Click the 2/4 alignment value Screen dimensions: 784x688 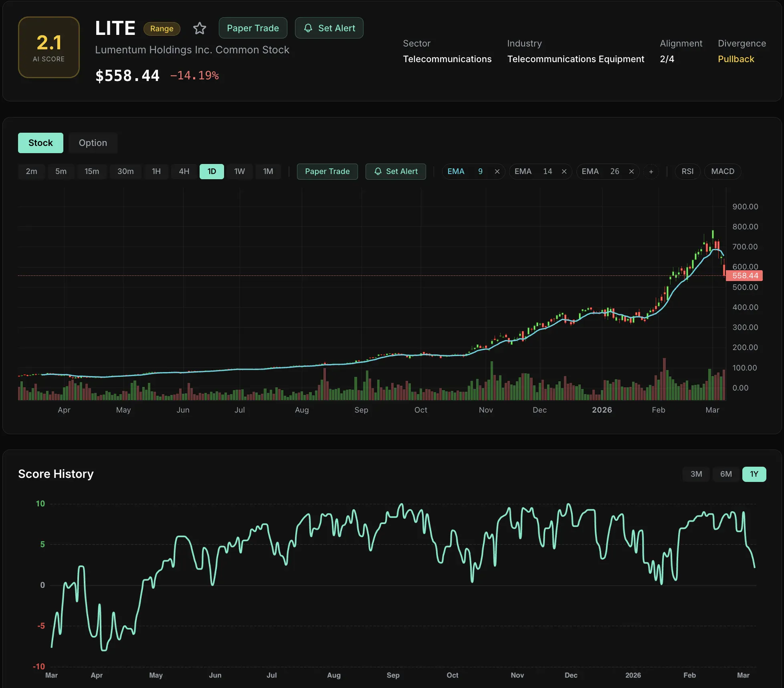pos(667,59)
